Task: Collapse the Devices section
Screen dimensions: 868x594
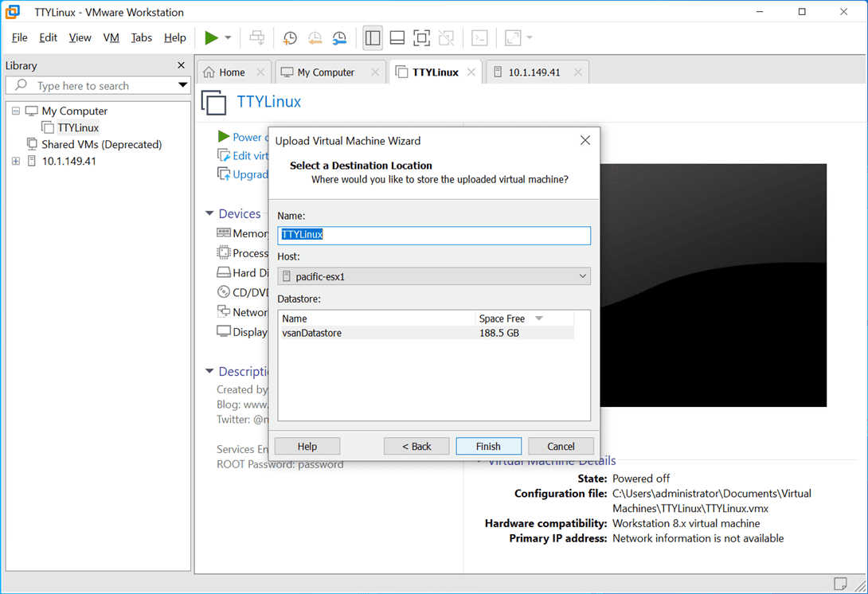Action: tap(209, 213)
